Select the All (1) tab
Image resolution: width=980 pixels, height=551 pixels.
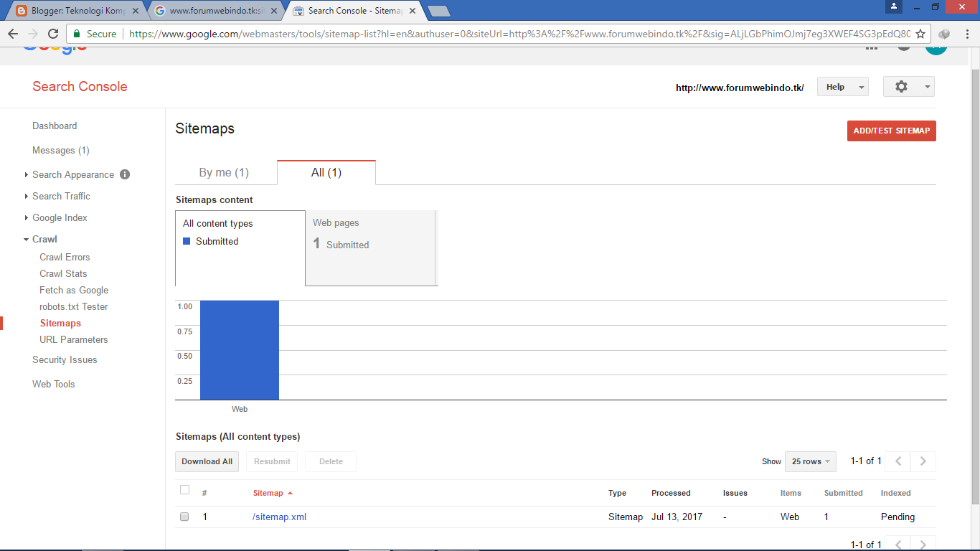pos(326,172)
